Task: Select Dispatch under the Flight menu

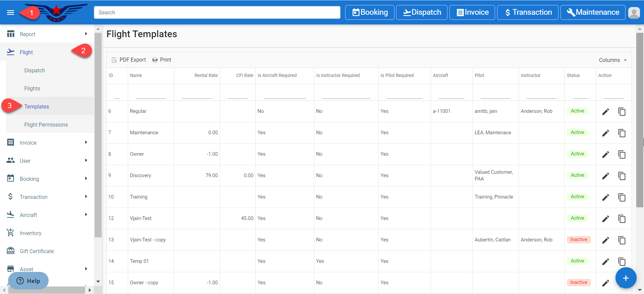Action: [35, 70]
